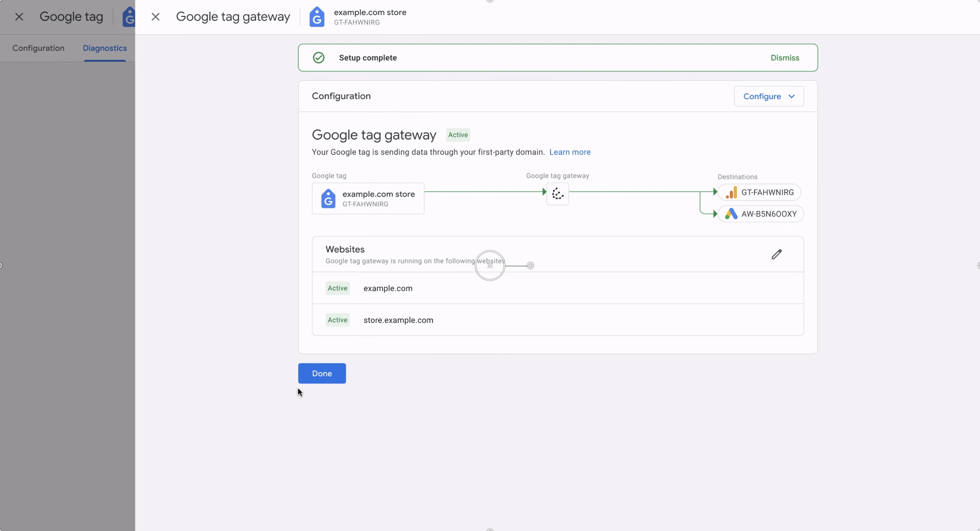The width and height of the screenshot is (980, 531).
Task: Expand the Configure dropdown
Action: [x=769, y=96]
